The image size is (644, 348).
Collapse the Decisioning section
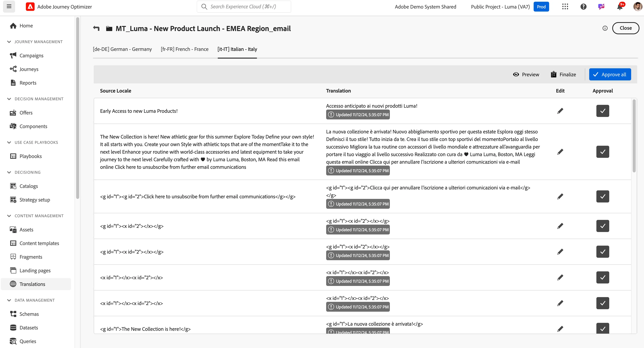9,172
